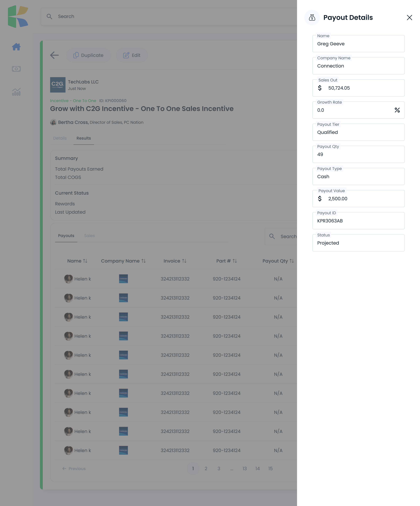Click the top Search input field

coord(169,16)
